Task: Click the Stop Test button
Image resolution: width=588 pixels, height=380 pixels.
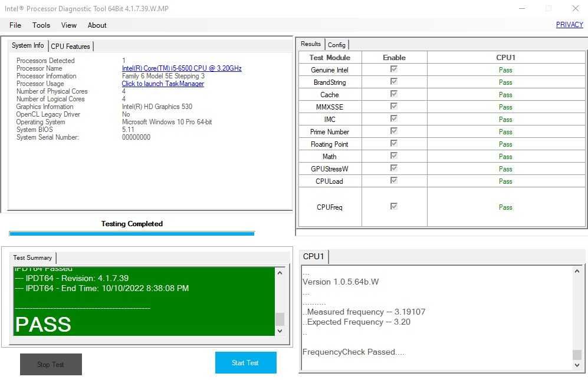Action: pos(51,364)
